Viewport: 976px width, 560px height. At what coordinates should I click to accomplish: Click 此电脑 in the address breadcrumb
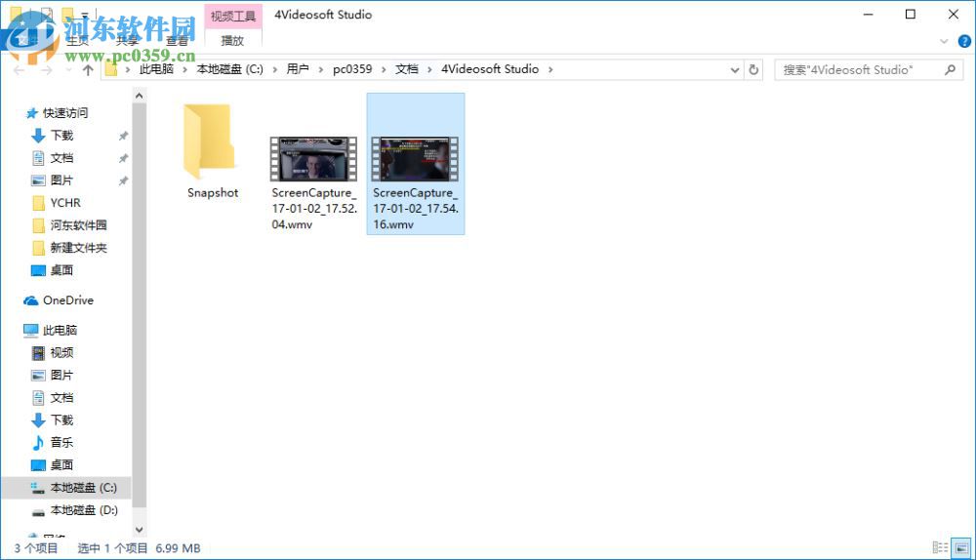point(156,69)
